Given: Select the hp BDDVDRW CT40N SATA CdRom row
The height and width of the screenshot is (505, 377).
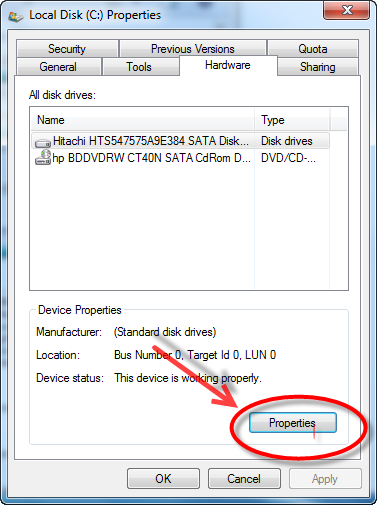Looking at the screenshot, I should pyautogui.click(x=180, y=157).
